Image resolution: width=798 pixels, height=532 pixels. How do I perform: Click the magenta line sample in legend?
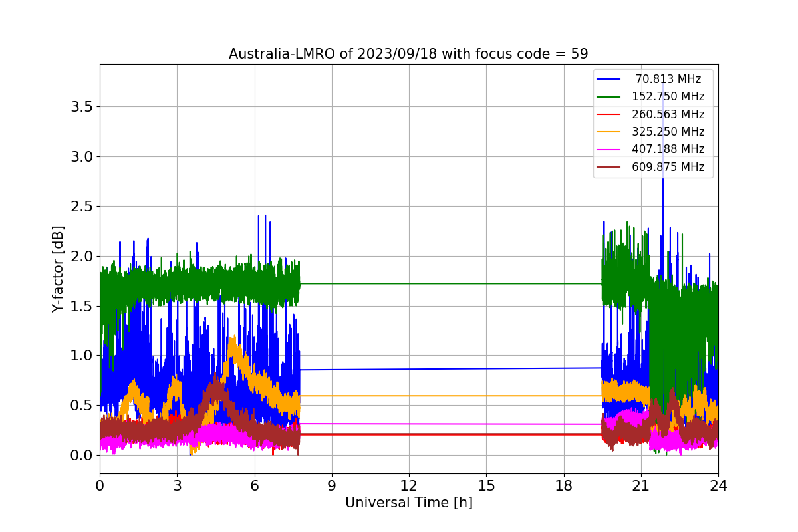pyautogui.click(x=610, y=150)
